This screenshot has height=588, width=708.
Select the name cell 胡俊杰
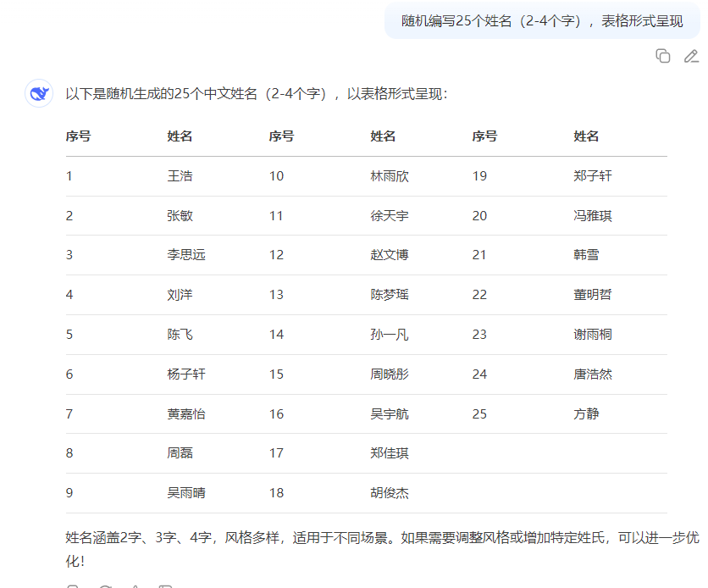[x=390, y=493]
